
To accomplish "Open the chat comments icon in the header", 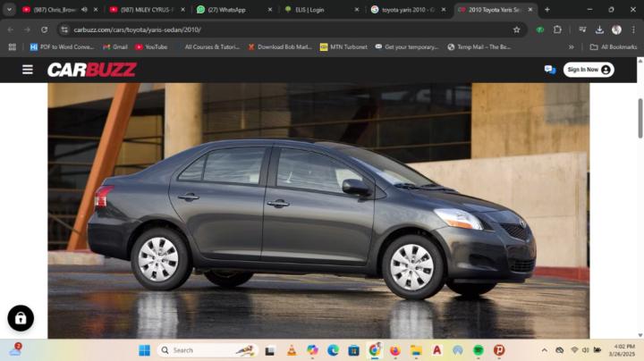I will pos(549,70).
